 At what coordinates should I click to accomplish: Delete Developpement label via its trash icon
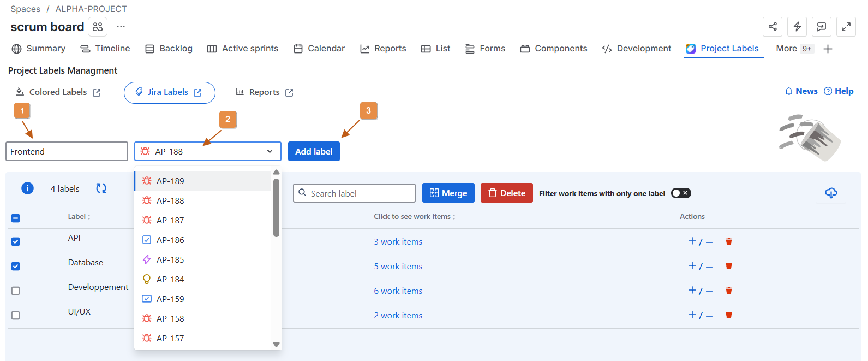pyautogui.click(x=729, y=291)
